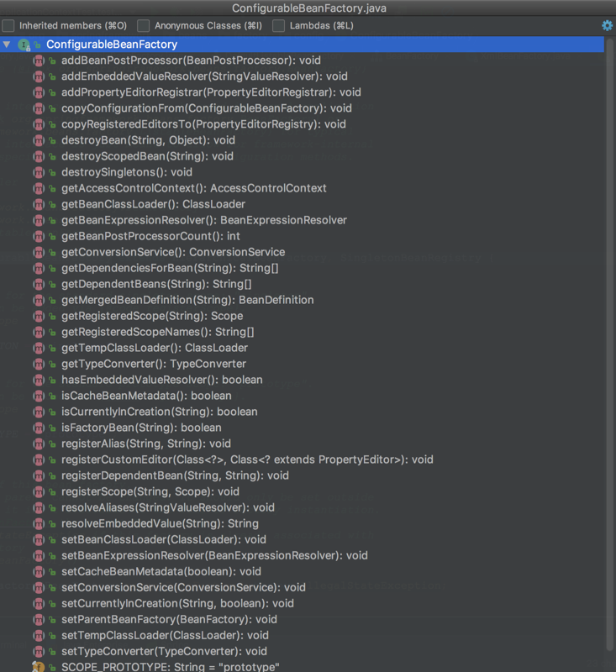Select setBeanClassLoader(ClassLoader): void
The width and height of the screenshot is (616, 672).
pos(164,539)
